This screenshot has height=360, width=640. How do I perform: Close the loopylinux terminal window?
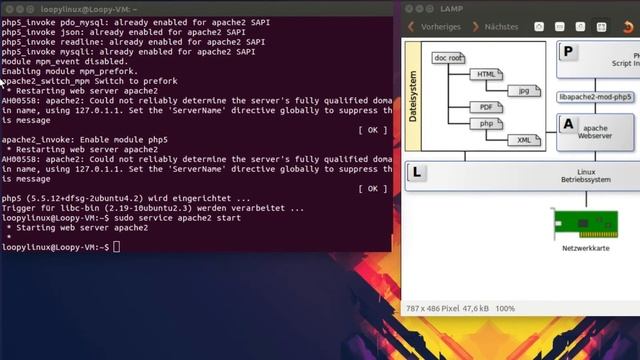[x=10, y=9]
